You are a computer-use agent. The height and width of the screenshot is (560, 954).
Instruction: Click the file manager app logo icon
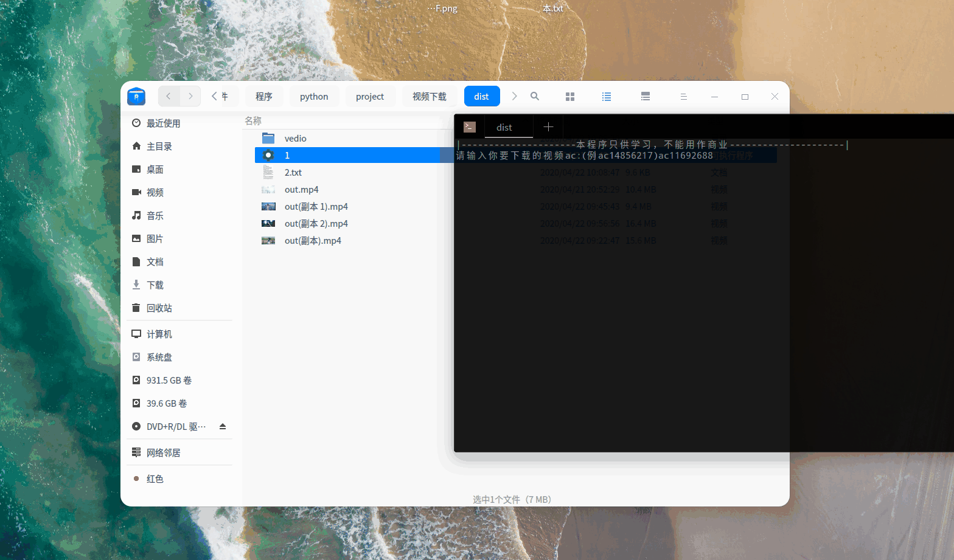(x=136, y=96)
